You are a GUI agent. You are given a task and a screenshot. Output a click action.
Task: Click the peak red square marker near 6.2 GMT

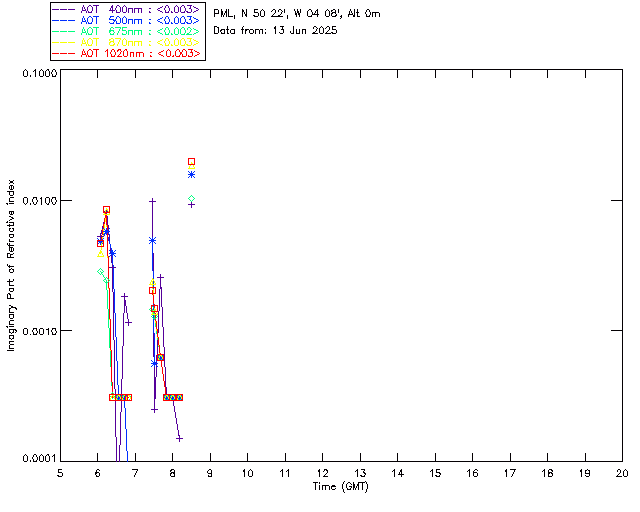[x=106, y=210]
